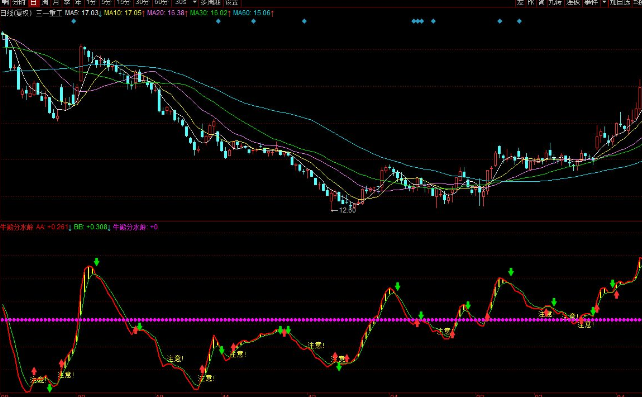Click the 多周期 button
Image resolution: width=642 pixels, height=398 pixels.
(x=211, y=3)
